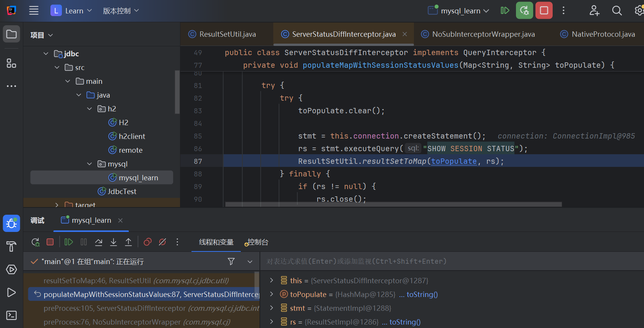Select the 线程和变量 tab

tap(216, 242)
